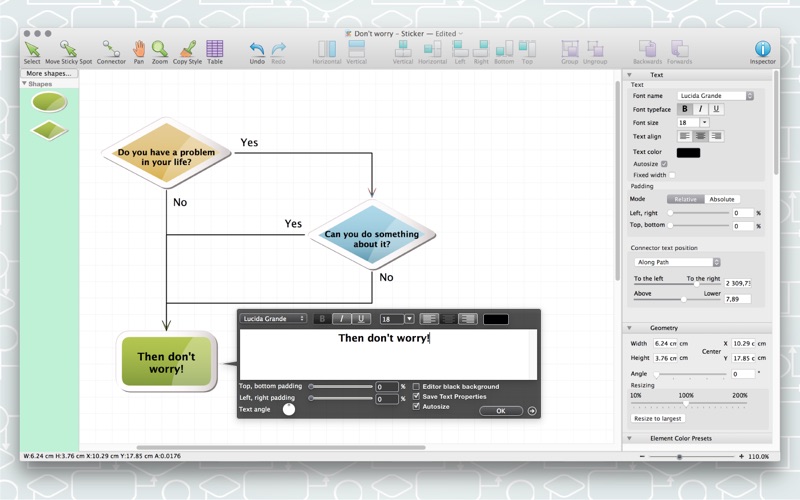Toggle Italic in the text editor popup

point(341,319)
